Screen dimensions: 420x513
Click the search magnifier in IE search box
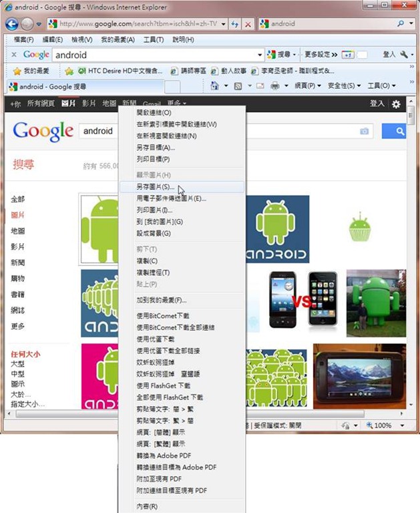click(401, 23)
